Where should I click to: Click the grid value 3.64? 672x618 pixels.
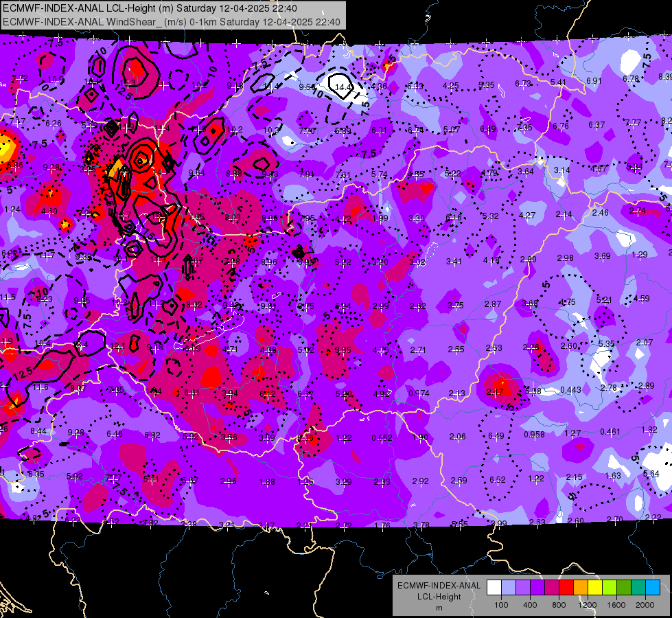pyautogui.click(x=525, y=172)
